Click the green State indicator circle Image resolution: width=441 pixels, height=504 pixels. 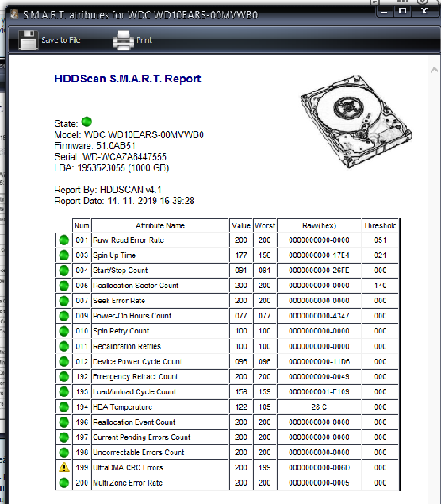[87, 122]
